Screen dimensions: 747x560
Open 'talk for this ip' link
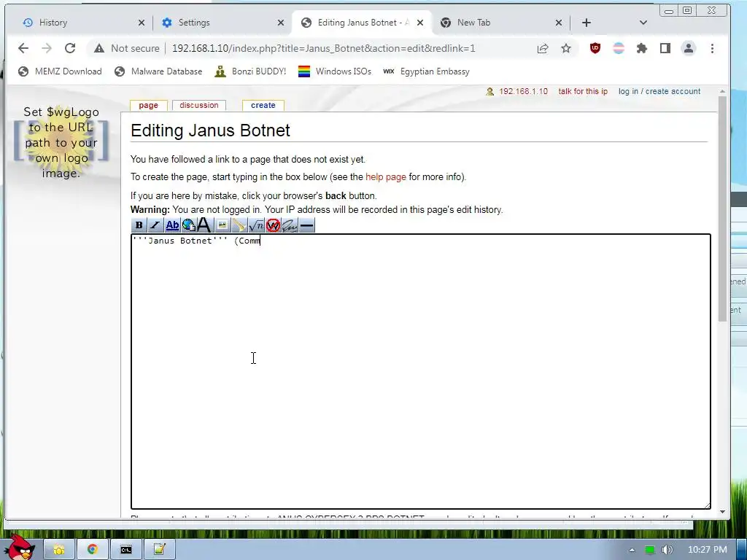583,91
